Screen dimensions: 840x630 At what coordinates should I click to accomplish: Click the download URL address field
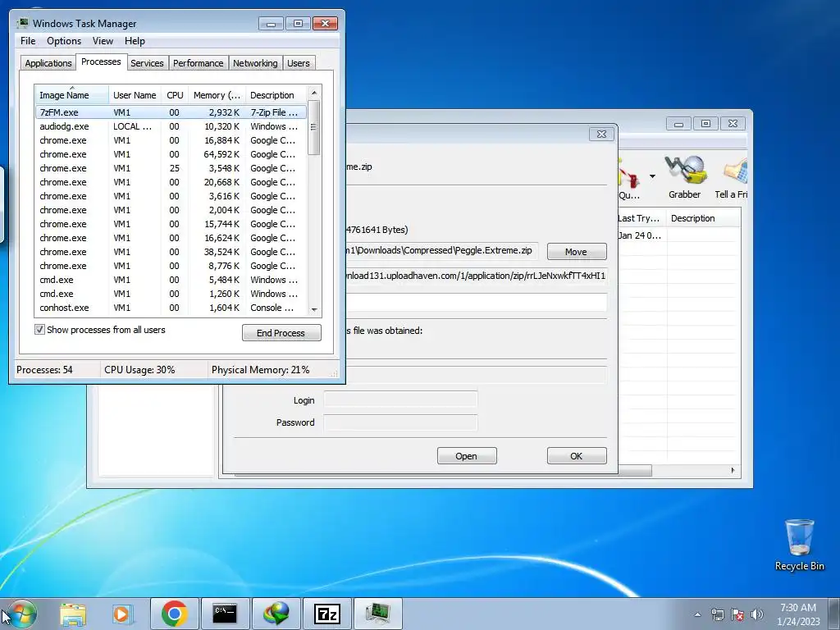coord(476,276)
